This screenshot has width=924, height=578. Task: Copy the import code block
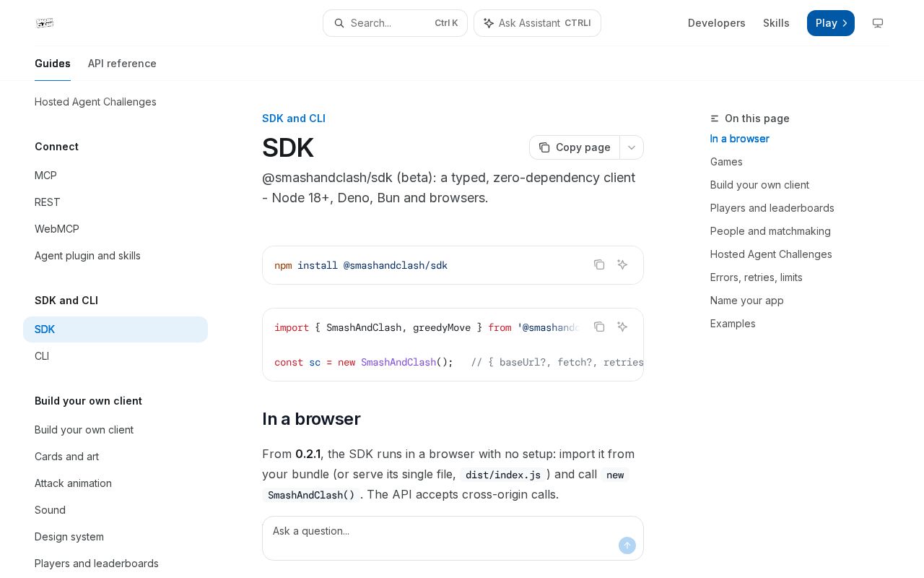(x=599, y=327)
